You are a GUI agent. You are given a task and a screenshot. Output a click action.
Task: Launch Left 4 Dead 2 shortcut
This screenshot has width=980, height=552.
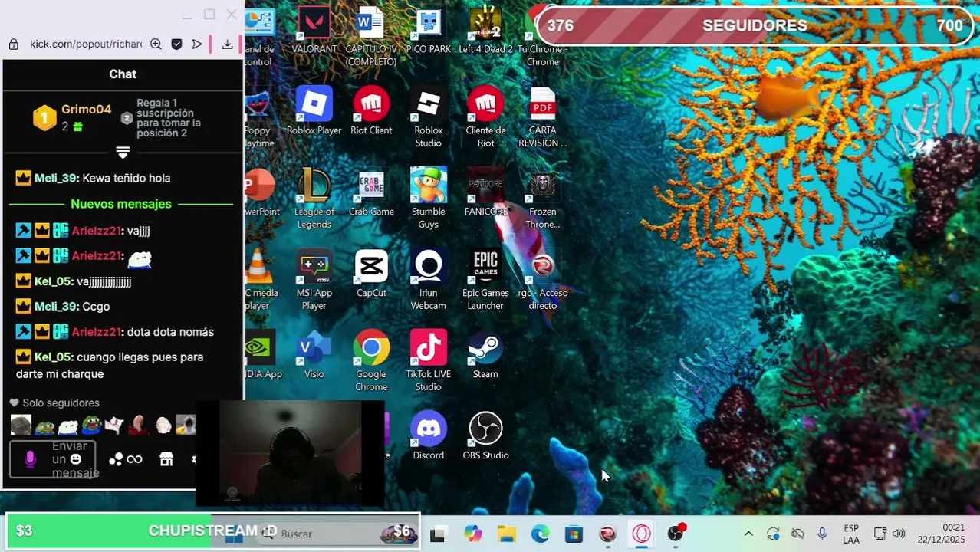485,31
